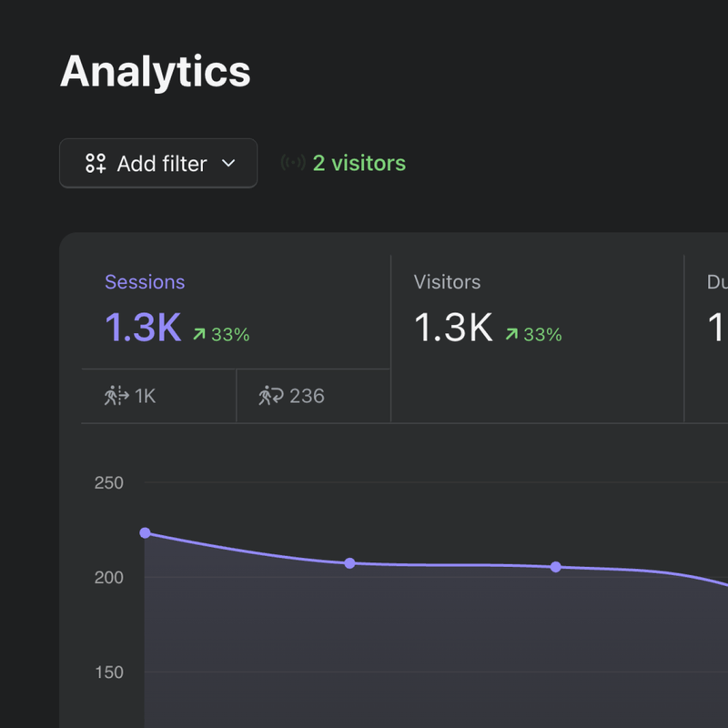This screenshot has height=728, width=728.
Task: Click the Sessions 33% increase arrow icon
Action: coord(199,334)
